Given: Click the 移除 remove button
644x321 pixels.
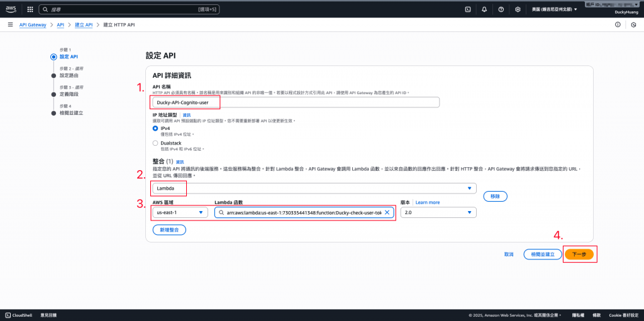Looking at the screenshot, I should 496,196.
